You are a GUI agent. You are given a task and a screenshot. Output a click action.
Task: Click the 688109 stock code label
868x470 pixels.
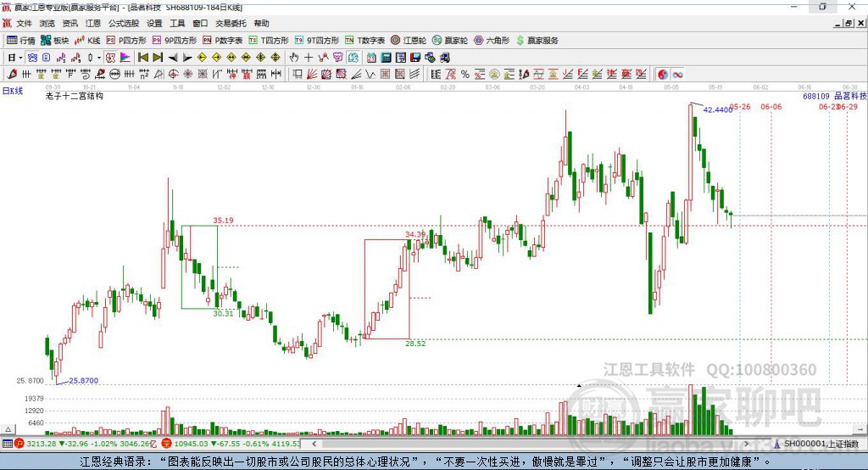[x=816, y=97]
